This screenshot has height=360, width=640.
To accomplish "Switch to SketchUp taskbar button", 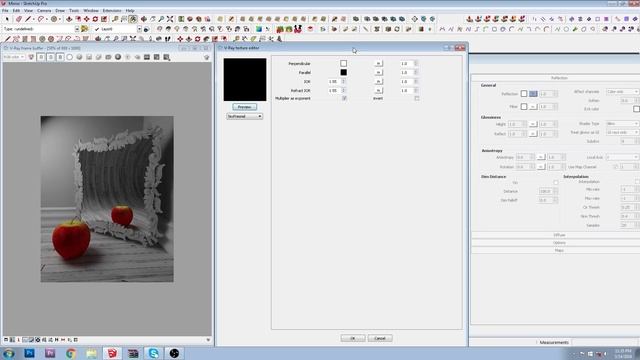I will 112,353.
